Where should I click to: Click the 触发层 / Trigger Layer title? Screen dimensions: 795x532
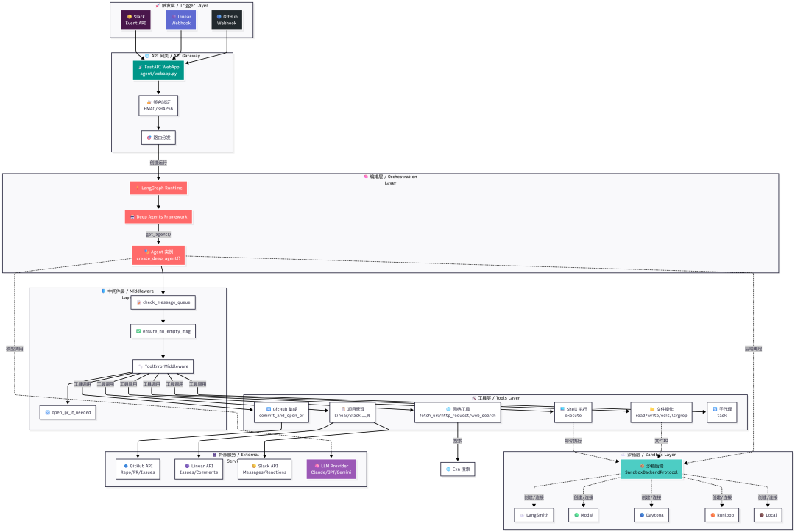(x=182, y=6)
